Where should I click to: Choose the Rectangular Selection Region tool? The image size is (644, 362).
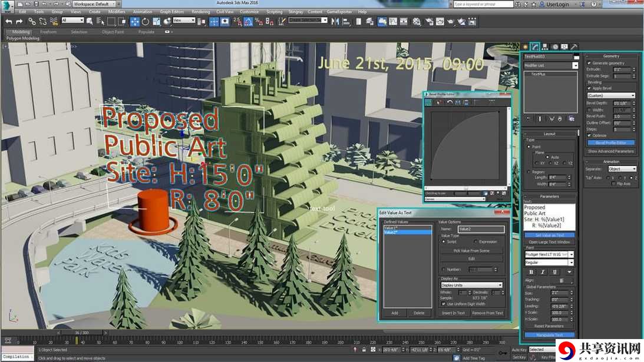111,21
